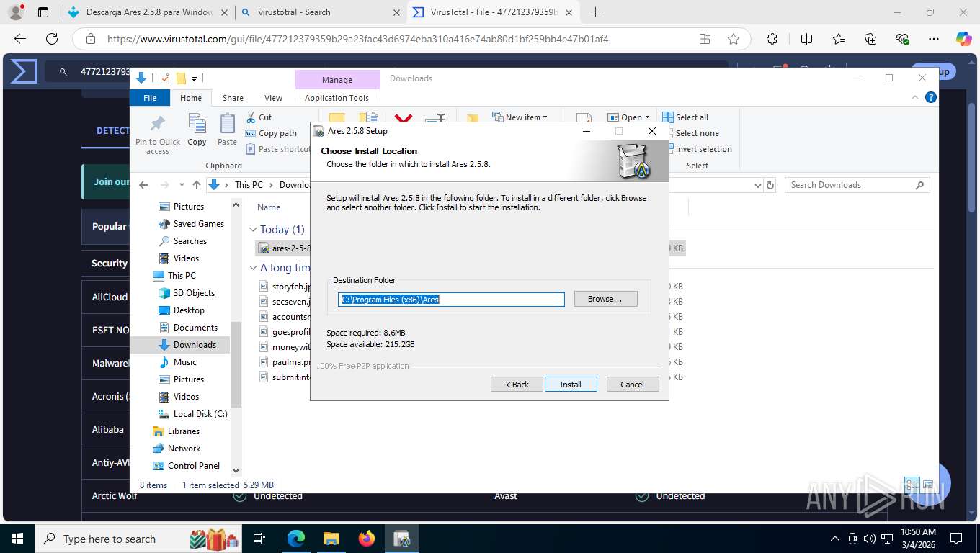Click Install in Ares Setup dialog
The image size is (980, 553).
pos(571,385)
